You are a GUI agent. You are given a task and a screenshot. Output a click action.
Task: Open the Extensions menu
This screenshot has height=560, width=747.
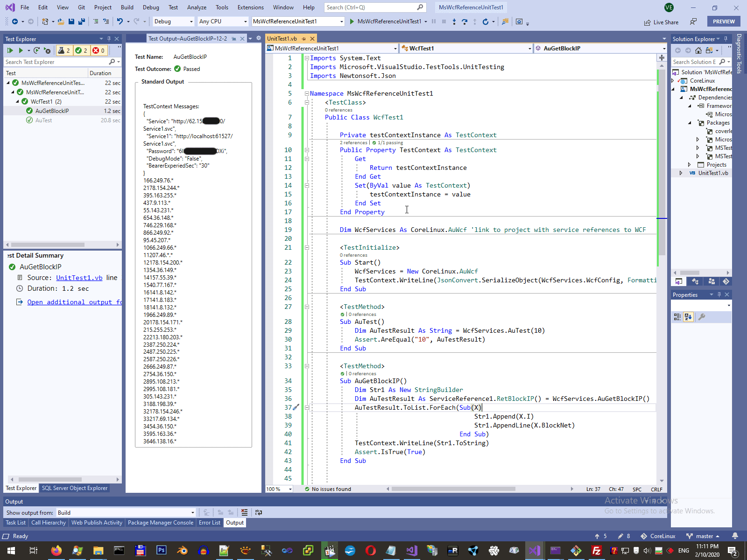[250, 7]
